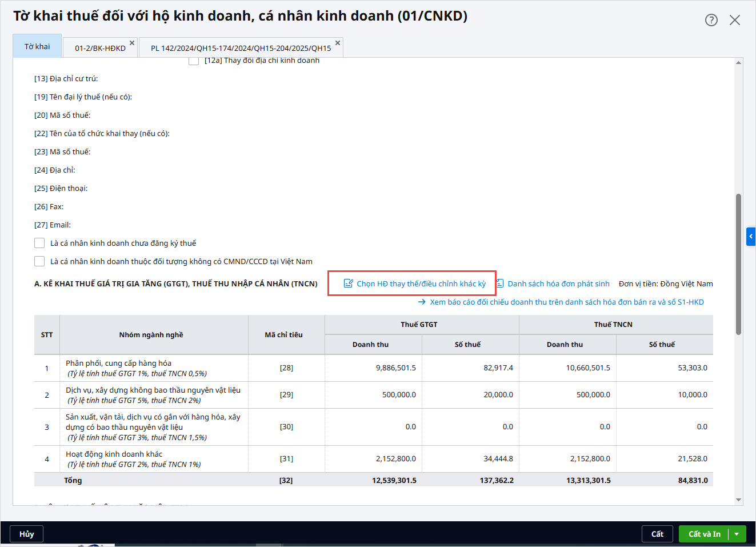Close the 01-2/BK-HĐKD tab
Viewport: 756px width, 547px height.
(x=132, y=43)
